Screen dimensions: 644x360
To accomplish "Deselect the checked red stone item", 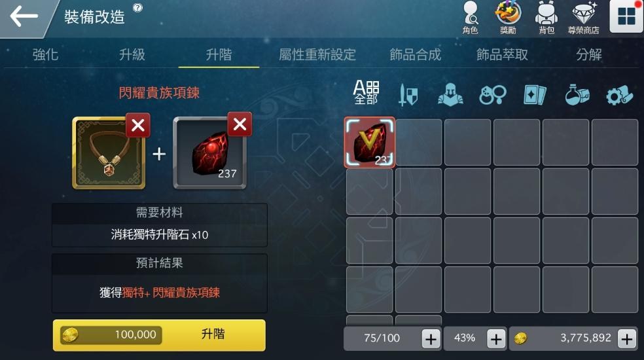I will 370,142.
